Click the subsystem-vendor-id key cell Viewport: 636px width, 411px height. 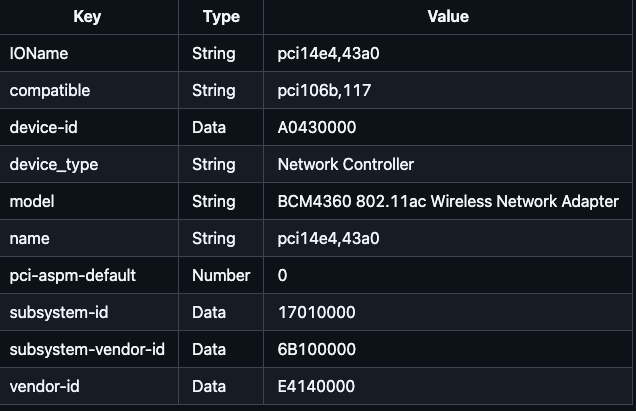click(x=87, y=349)
